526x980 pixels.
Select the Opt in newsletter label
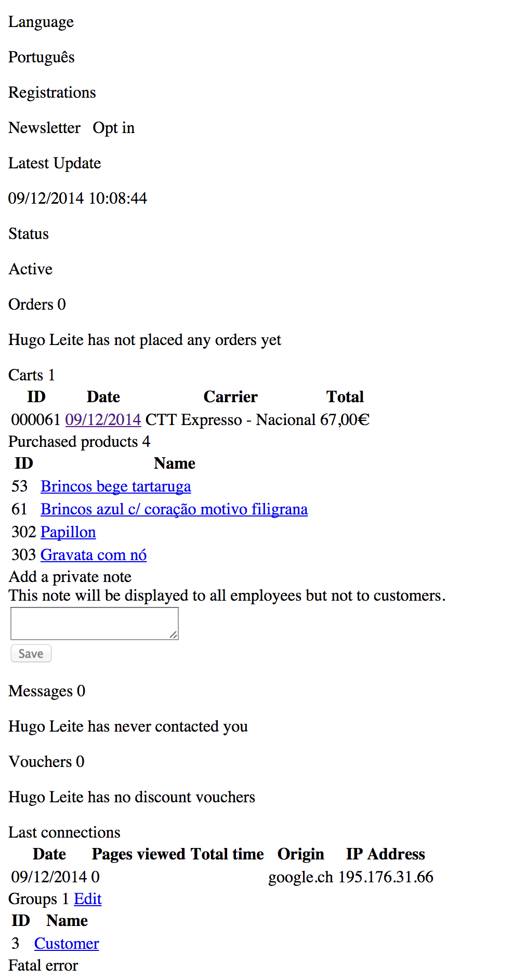coord(114,127)
